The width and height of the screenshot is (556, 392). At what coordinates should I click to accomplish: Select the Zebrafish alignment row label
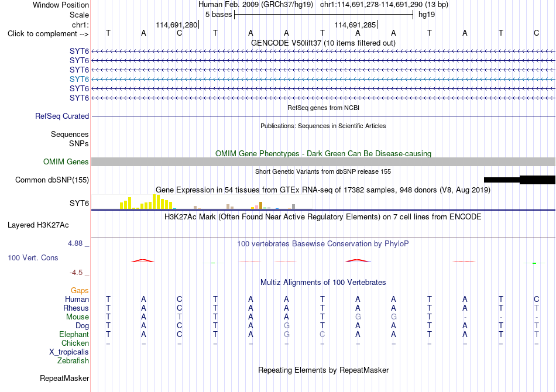coord(73,361)
